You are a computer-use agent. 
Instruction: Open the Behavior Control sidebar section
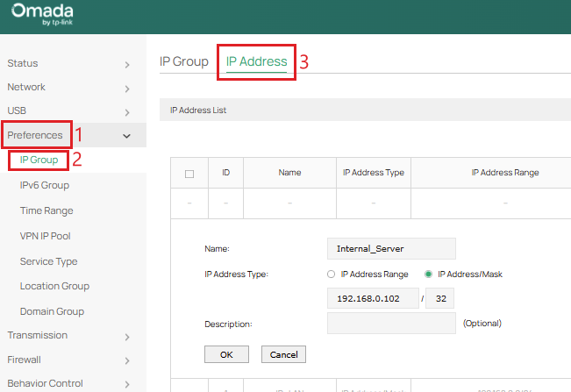point(45,383)
